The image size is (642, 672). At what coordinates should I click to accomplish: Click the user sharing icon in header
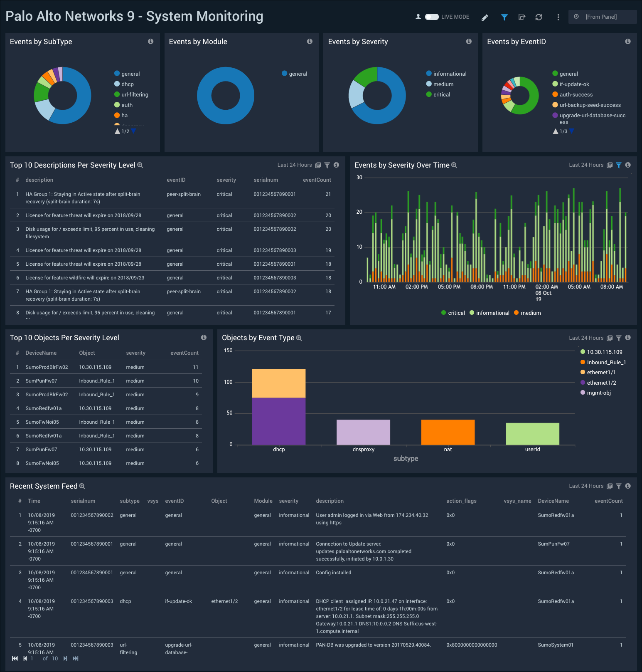418,17
